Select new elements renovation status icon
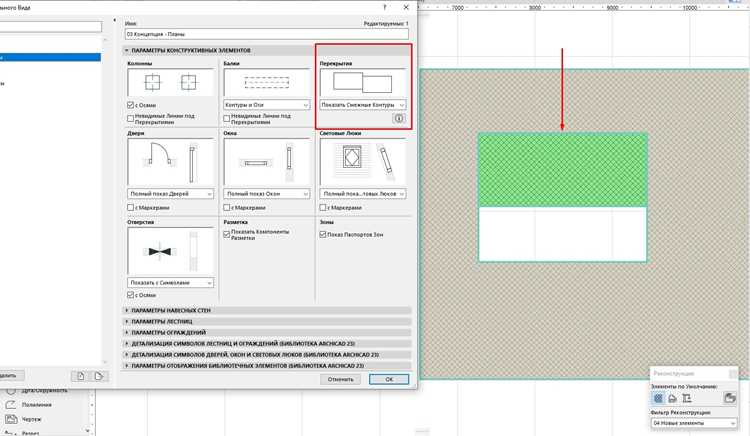Image resolution: width=750 pixels, height=436 pixels. coord(686,398)
